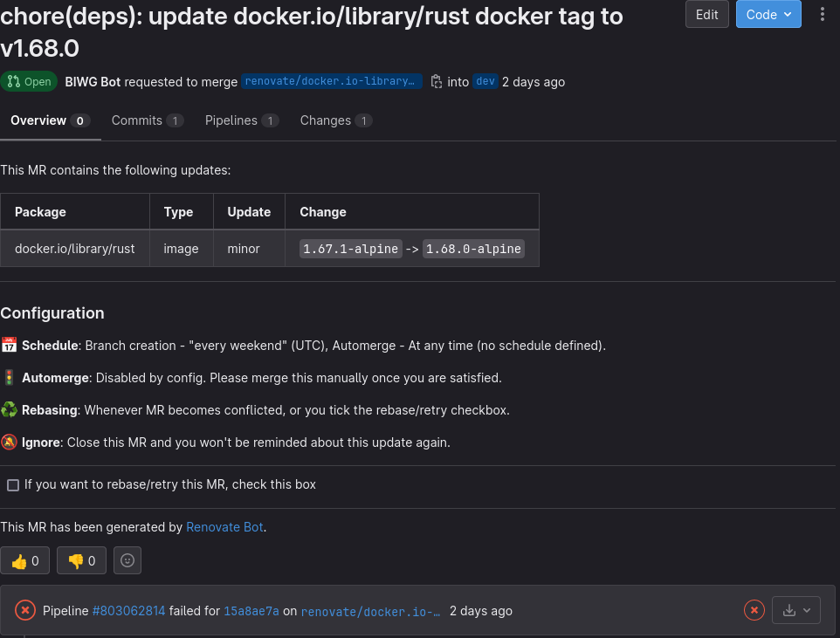The height and width of the screenshot is (638, 840).
Task: Expand the Code dropdown button
Action: pos(768,14)
